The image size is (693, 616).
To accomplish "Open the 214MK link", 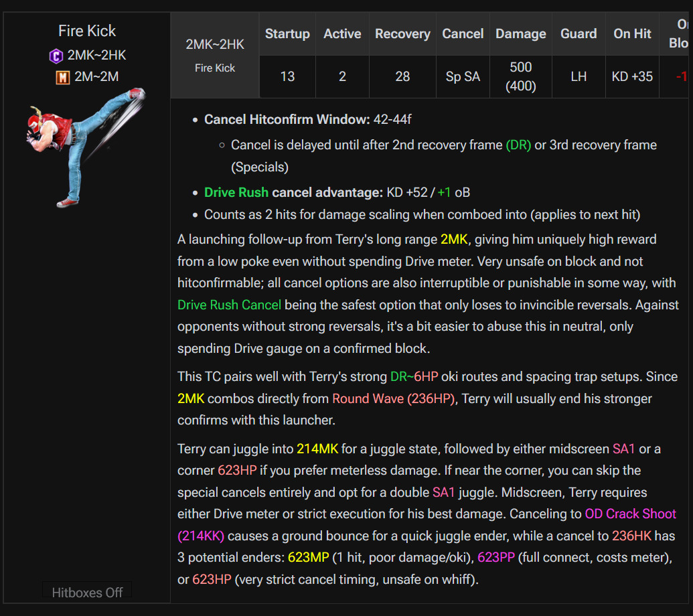I will tap(317, 449).
